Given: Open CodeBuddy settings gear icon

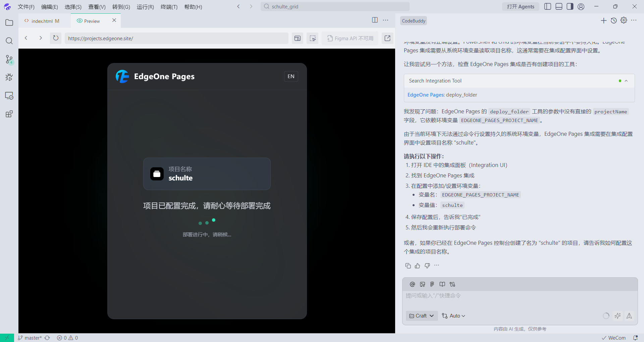Looking at the screenshot, I should (x=624, y=20).
